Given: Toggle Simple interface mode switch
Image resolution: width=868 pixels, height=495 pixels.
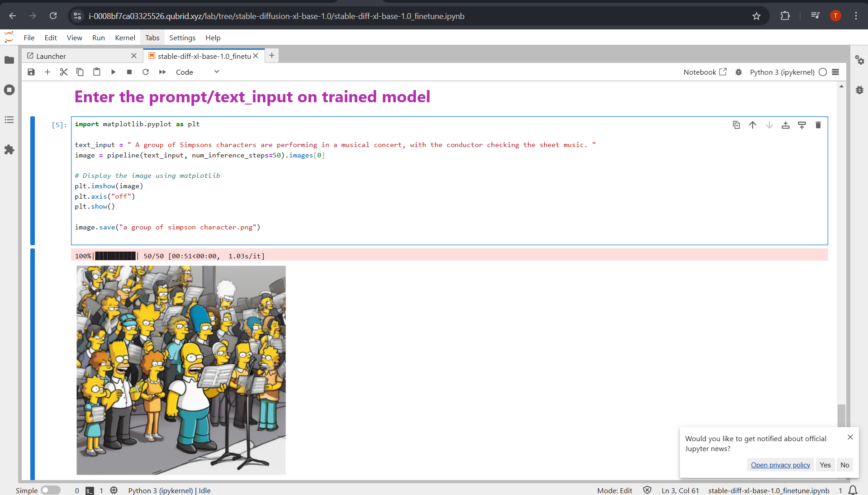Looking at the screenshot, I should 50,490.
